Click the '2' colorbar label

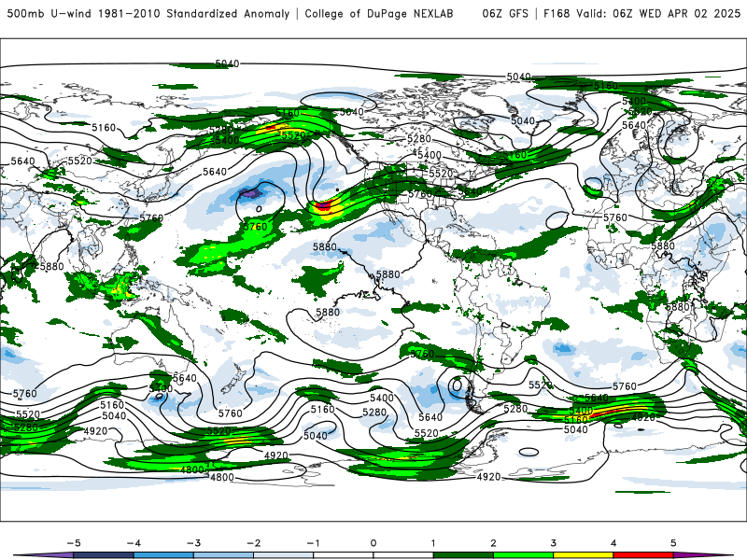click(494, 543)
